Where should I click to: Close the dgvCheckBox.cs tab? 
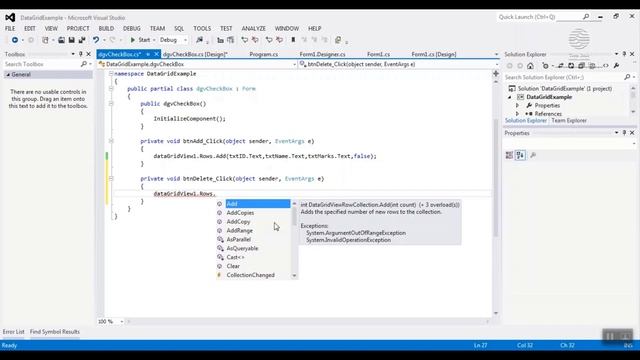[x=156, y=54]
